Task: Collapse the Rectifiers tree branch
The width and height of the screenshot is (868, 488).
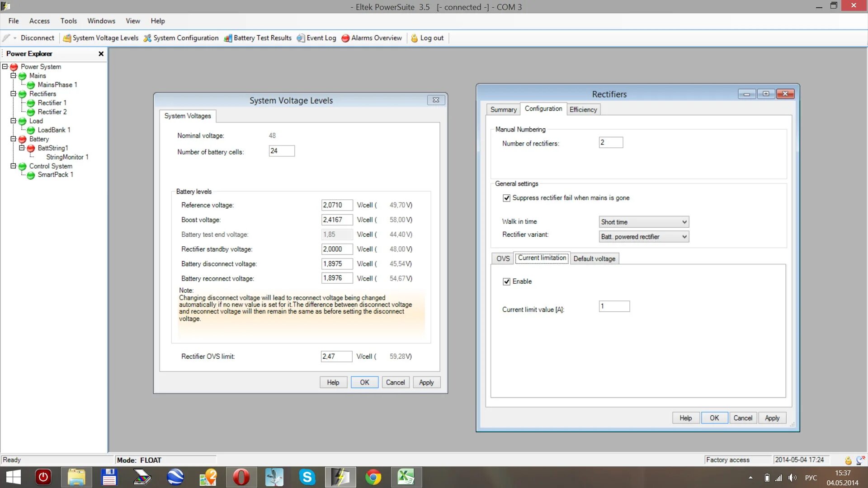Action: (x=13, y=94)
